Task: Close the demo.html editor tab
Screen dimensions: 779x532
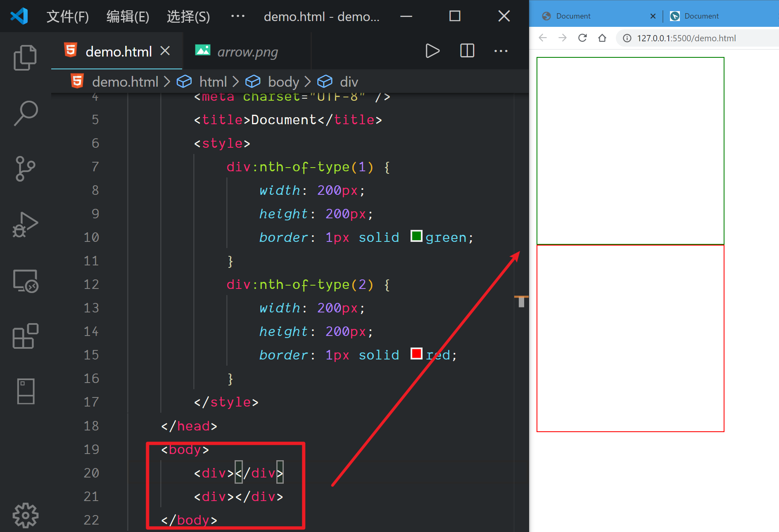Action: coord(165,51)
